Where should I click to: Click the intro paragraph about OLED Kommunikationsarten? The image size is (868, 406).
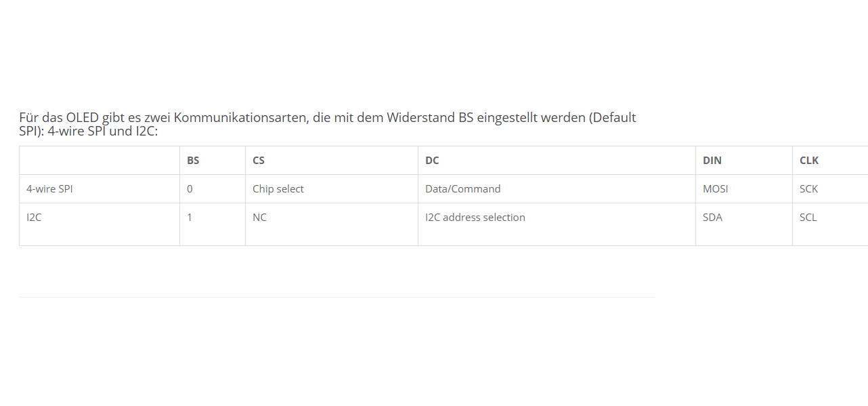[x=327, y=124]
